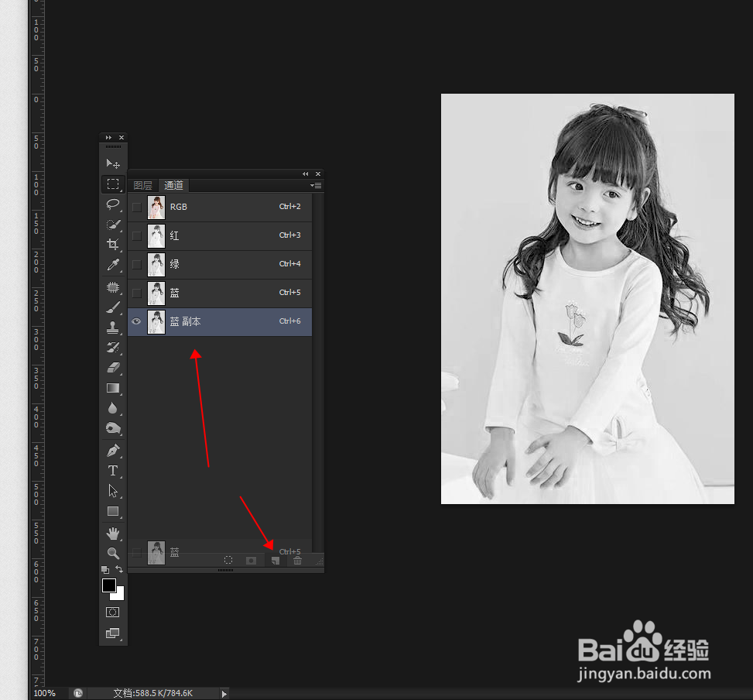Show the RGB channel visibility

(136, 207)
